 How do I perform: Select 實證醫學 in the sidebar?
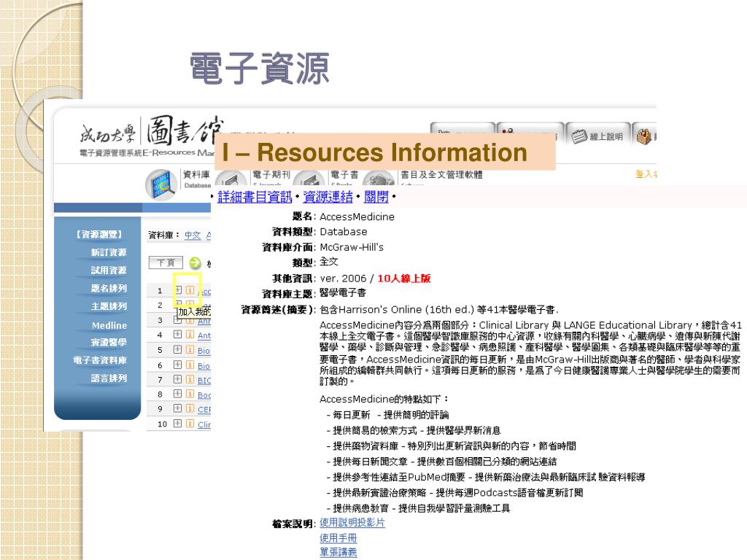coord(109,343)
